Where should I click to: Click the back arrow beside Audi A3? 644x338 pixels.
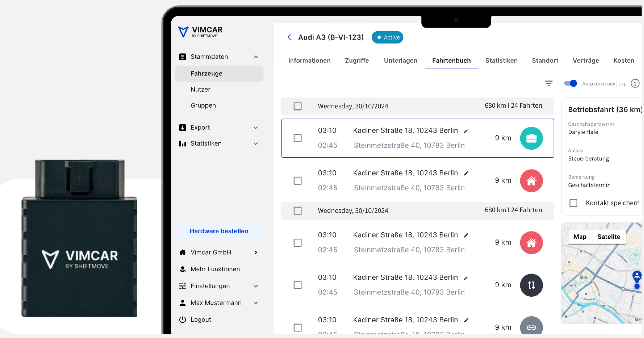[289, 37]
